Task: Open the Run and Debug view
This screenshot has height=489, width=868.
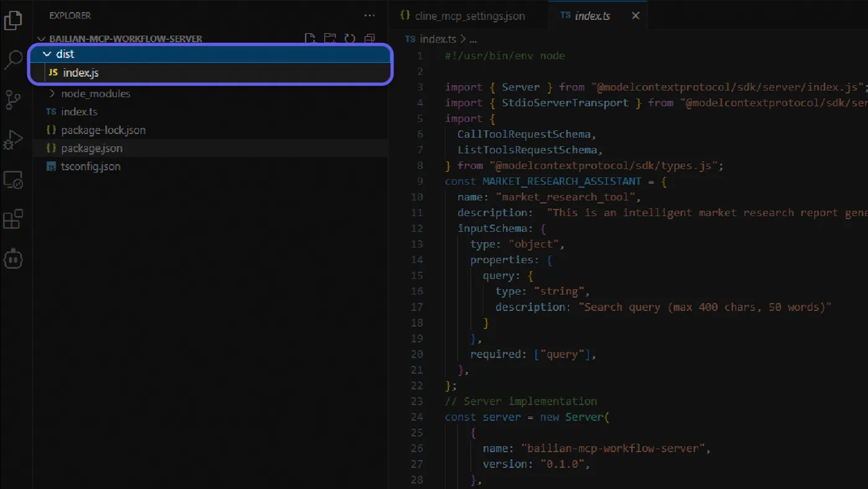Action: [13, 140]
